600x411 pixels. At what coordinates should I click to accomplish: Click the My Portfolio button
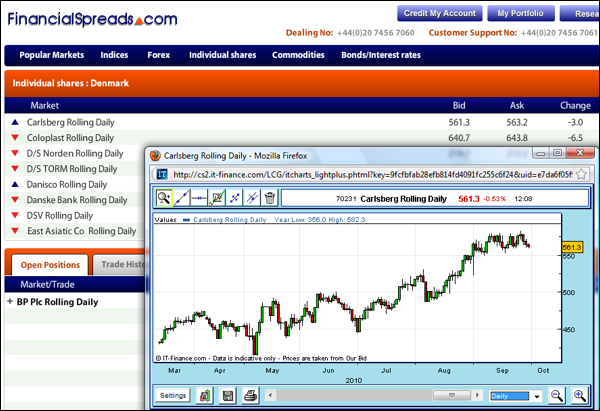[x=521, y=13]
